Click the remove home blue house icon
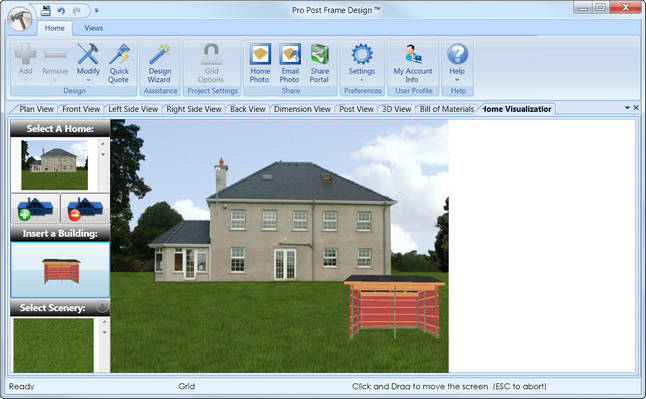Image resolution: width=646 pixels, height=399 pixels. (x=85, y=209)
